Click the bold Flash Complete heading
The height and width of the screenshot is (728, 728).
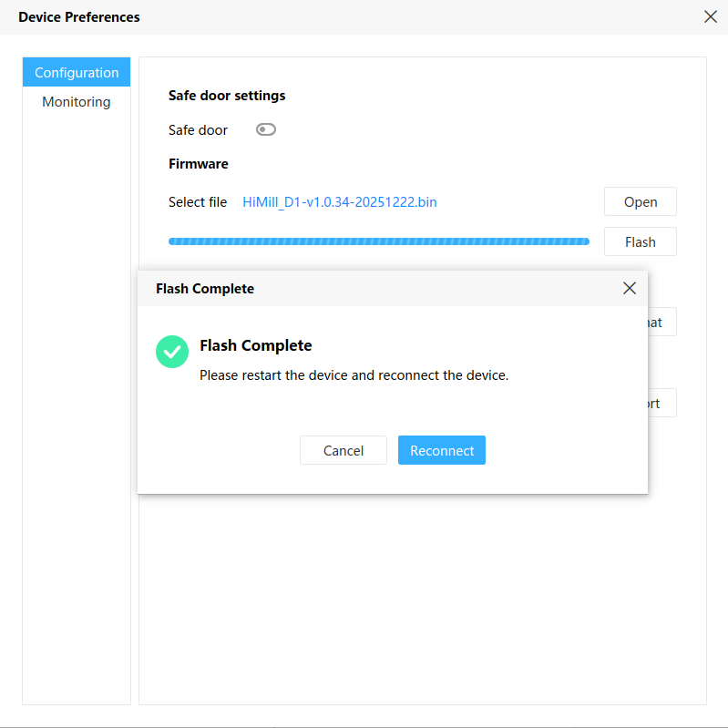click(x=255, y=345)
